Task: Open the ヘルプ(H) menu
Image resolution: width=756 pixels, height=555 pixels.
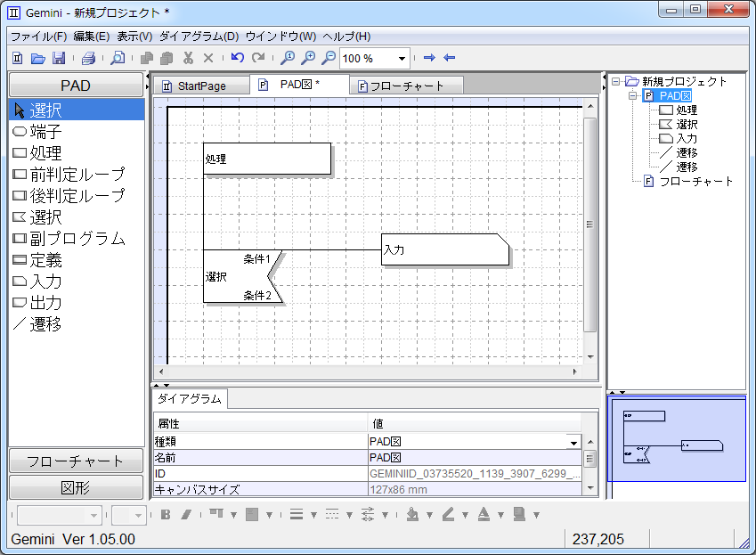Action: tap(346, 37)
